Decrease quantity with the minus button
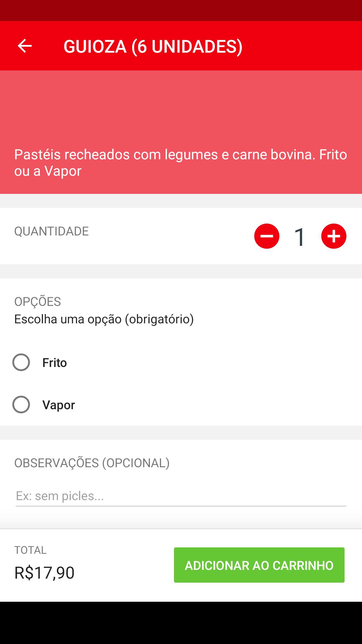This screenshot has width=362, height=644. tap(267, 236)
